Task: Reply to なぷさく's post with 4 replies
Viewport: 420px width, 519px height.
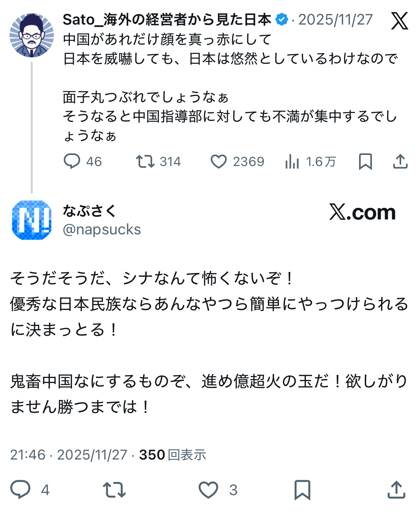Action: coord(21,489)
